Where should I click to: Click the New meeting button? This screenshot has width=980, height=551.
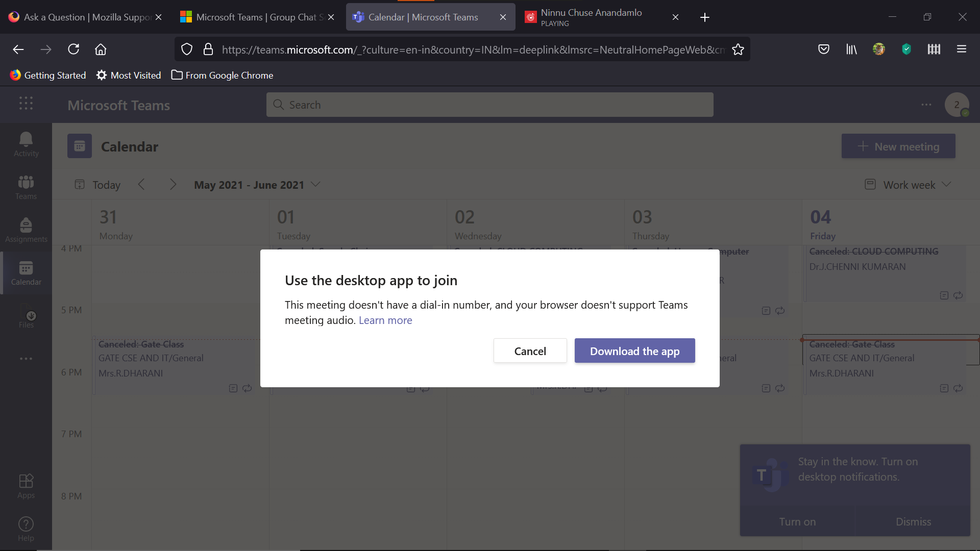898,146
